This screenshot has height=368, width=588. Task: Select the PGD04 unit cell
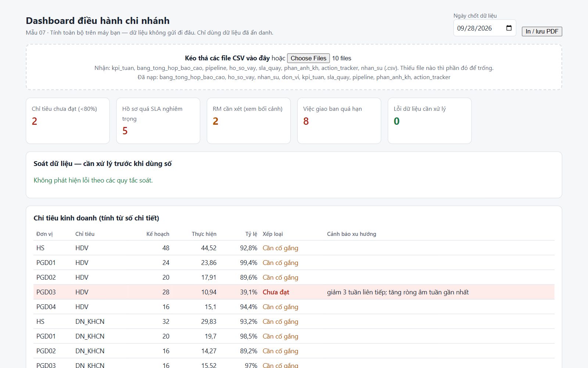pyautogui.click(x=46, y=307)
